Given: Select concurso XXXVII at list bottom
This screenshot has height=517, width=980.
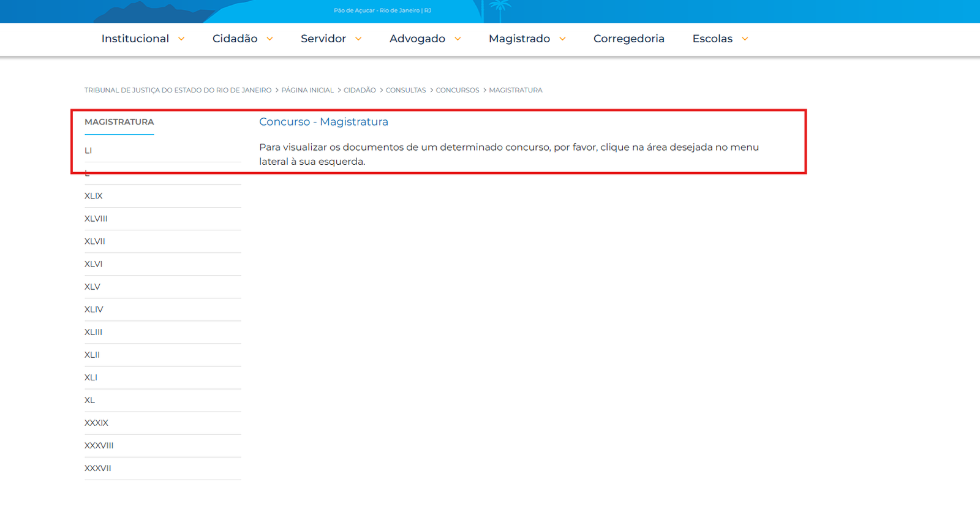Looking at the screenshot, I should (x=98, y=468).
